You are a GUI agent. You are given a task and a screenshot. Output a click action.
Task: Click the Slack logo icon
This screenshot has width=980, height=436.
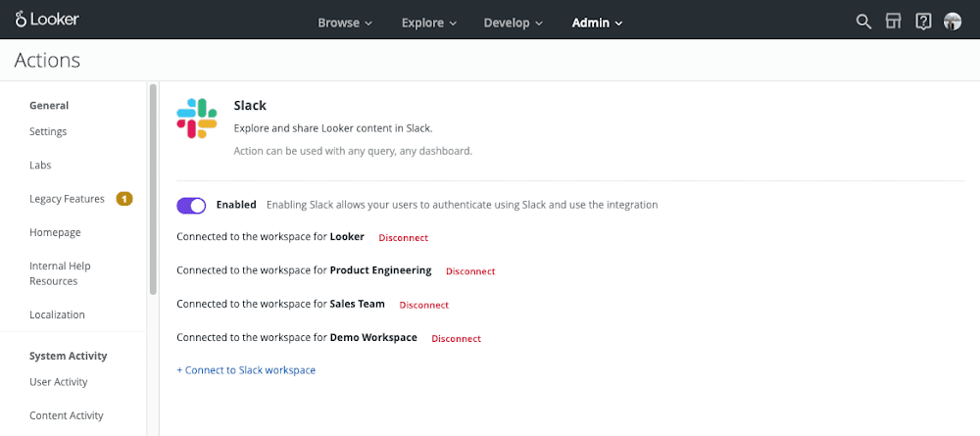196,119
